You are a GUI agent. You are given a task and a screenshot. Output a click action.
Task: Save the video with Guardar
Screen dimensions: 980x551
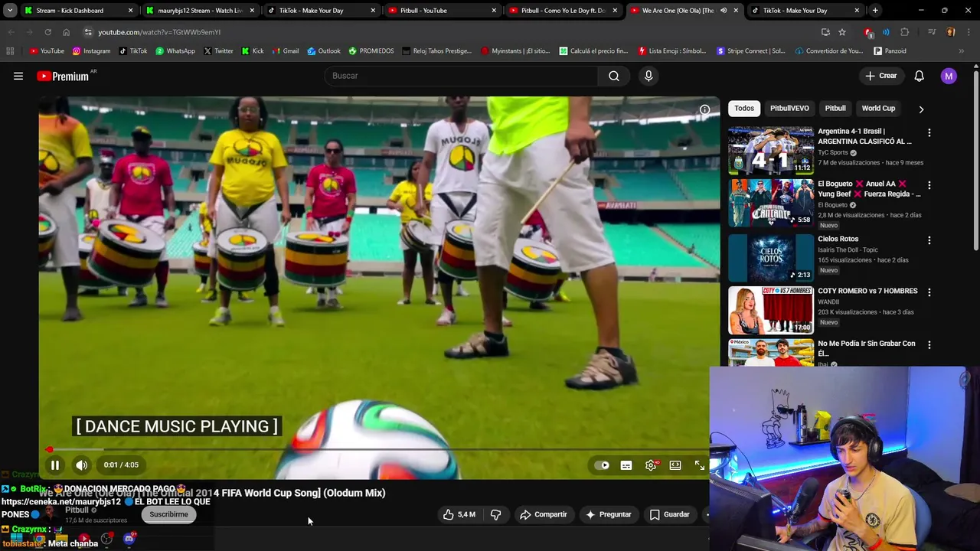(x=670, y=514)
